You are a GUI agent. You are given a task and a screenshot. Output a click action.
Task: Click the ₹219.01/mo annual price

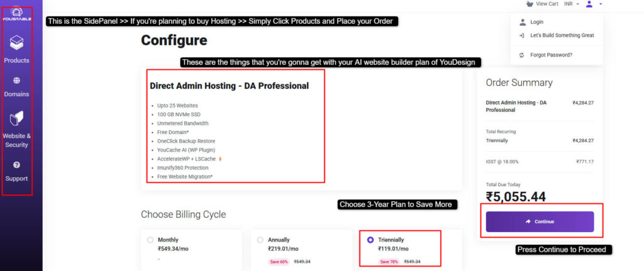pyautogui.click(x=283, y=248)
